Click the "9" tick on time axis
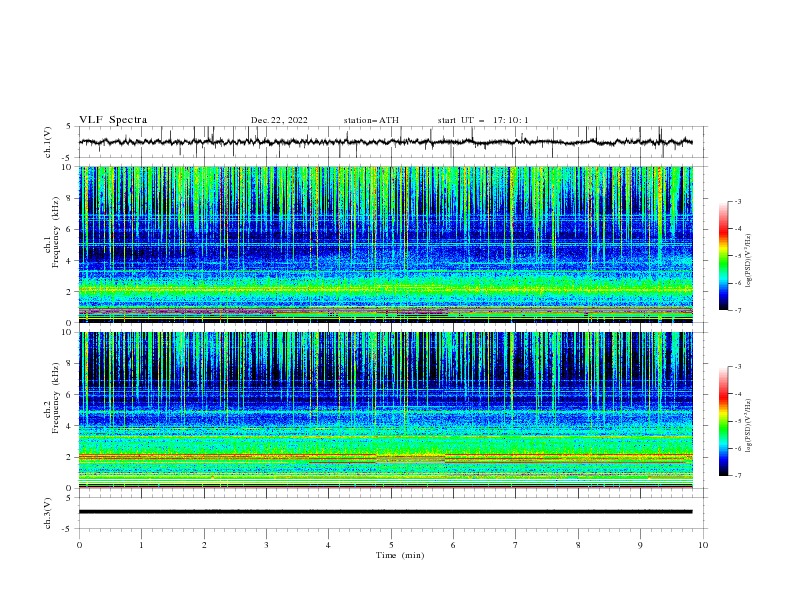The image size is (792, 612). pos(640,545)
